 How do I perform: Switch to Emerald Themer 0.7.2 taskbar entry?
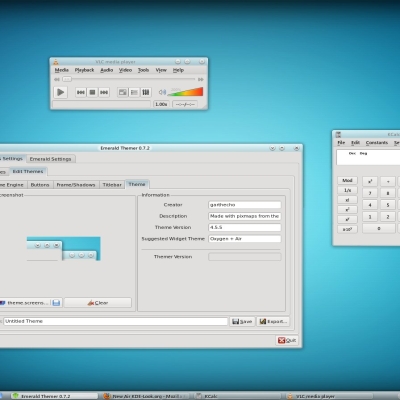(x=55, y=396)
